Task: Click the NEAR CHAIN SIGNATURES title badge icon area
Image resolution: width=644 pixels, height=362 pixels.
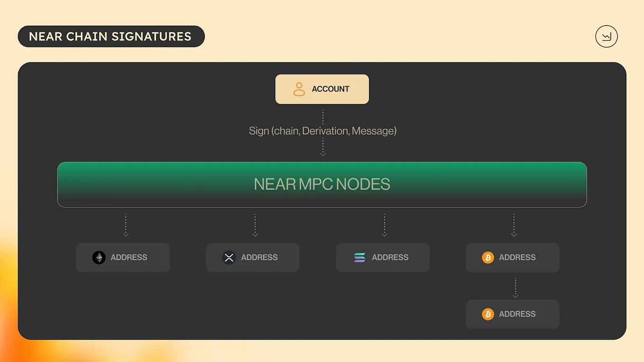Action: point(111,36)
